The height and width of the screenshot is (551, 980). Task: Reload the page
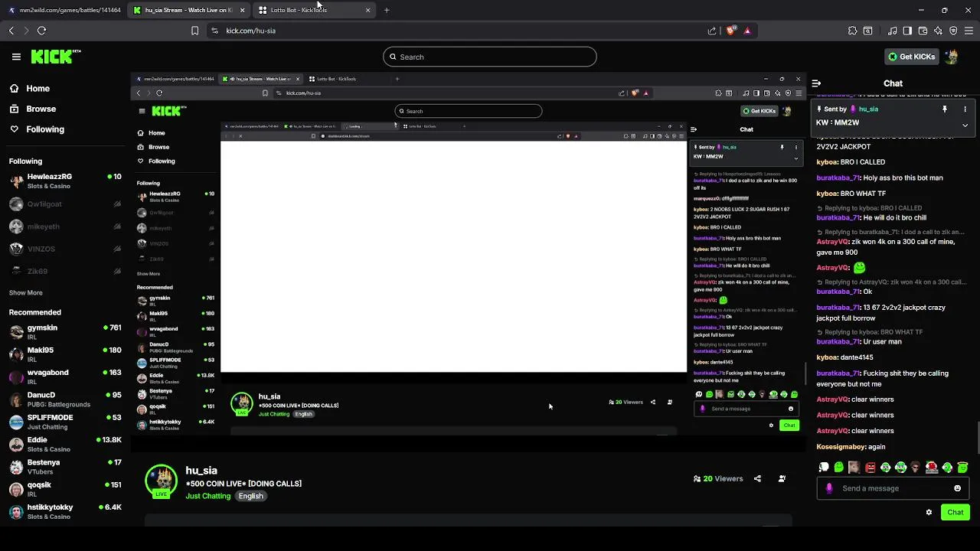point(41,31)
